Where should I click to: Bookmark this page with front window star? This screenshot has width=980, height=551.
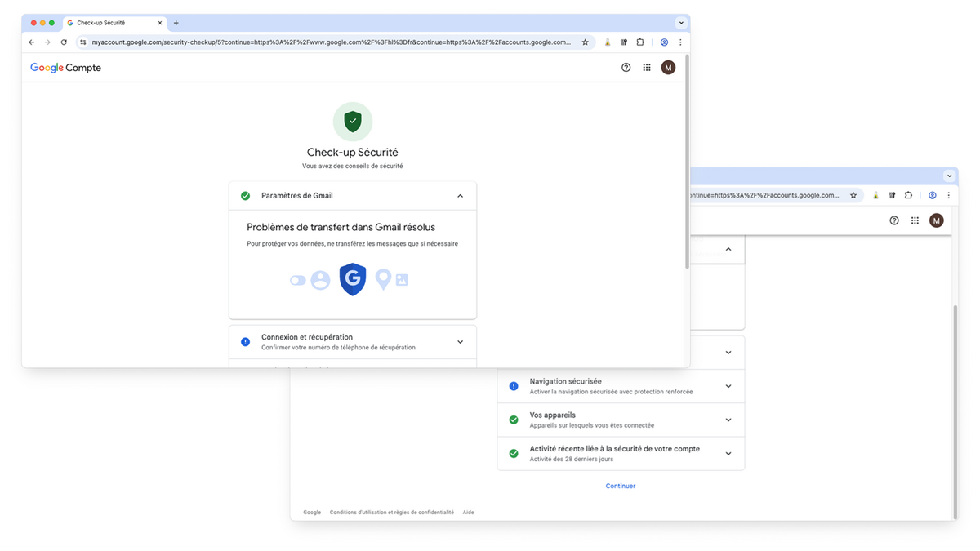click(585, 42)
